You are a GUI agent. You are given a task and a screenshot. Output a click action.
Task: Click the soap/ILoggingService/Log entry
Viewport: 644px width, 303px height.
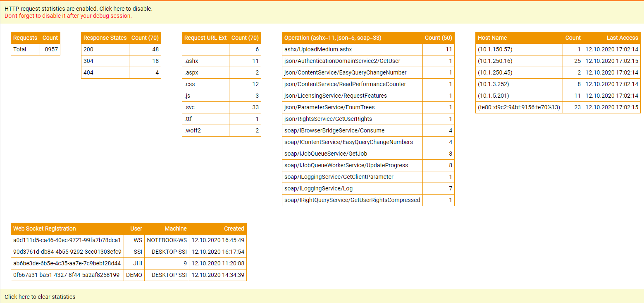pyautogui.click(x=319, y=188)
